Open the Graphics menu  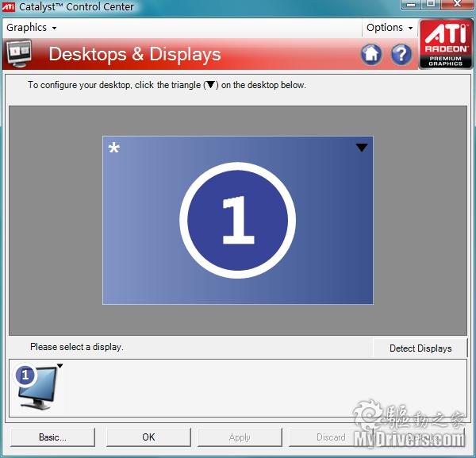coord(31,28)
